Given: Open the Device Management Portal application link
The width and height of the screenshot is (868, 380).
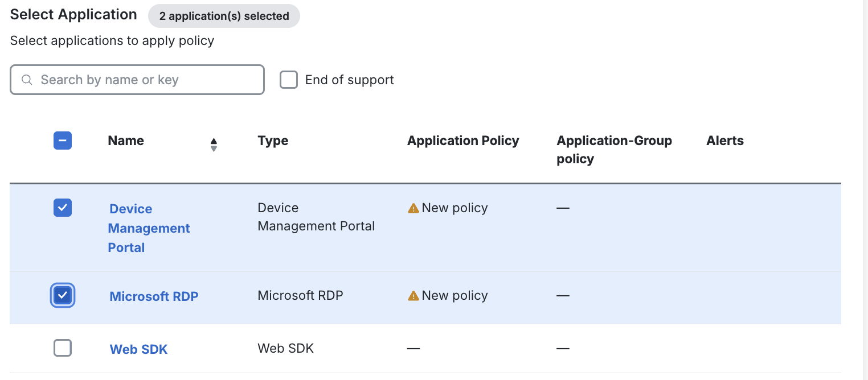Looking at the screenshot, I should point(149,228).
